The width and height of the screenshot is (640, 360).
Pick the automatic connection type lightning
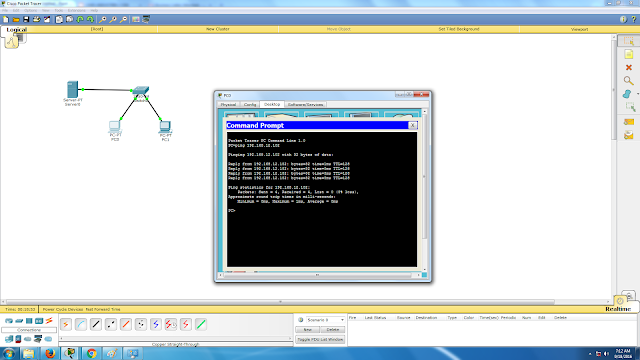[x=66, y=324]
